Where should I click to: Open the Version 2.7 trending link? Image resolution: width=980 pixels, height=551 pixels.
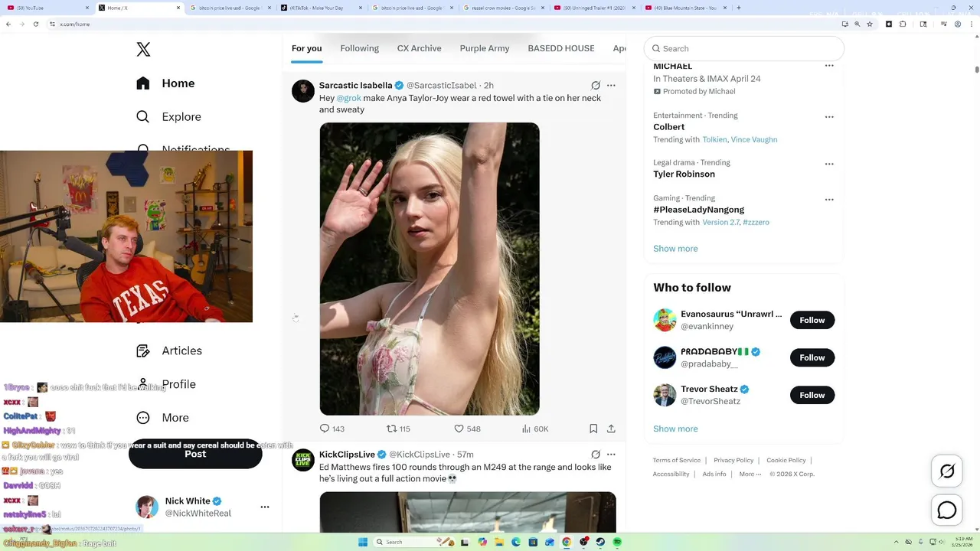[x=721, y=222]
